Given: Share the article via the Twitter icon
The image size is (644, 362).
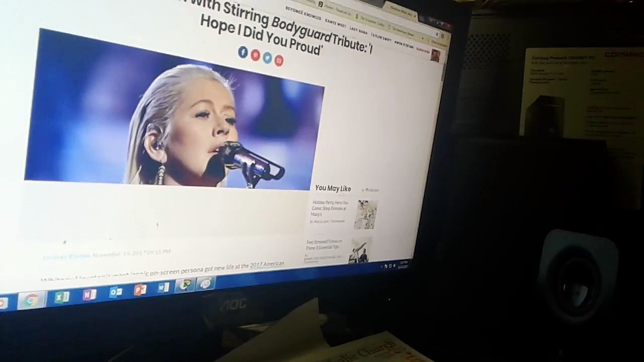Looking at the screenshot, I should pos(267,58).
